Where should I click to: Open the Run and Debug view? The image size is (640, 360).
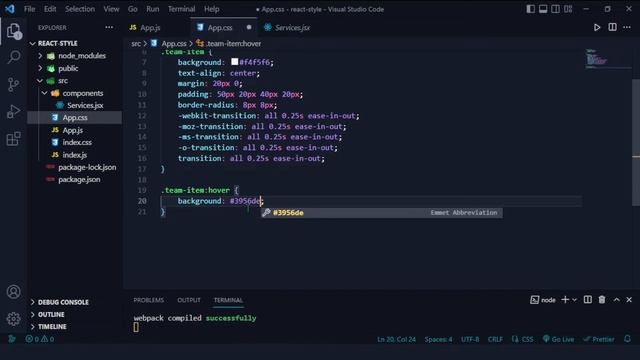(13, 111)
